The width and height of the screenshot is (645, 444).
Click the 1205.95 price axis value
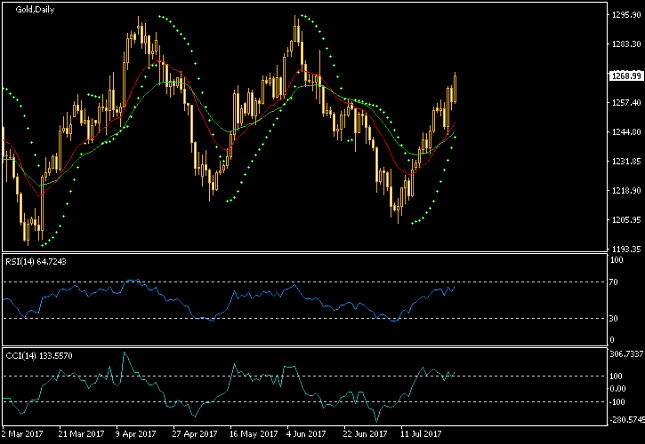(x=626, y=220)
